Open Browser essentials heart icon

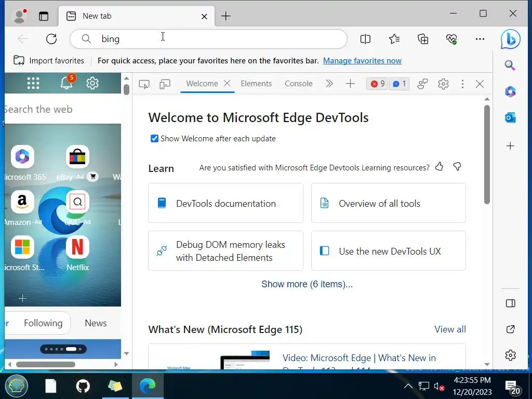click(x=451, y=39)
